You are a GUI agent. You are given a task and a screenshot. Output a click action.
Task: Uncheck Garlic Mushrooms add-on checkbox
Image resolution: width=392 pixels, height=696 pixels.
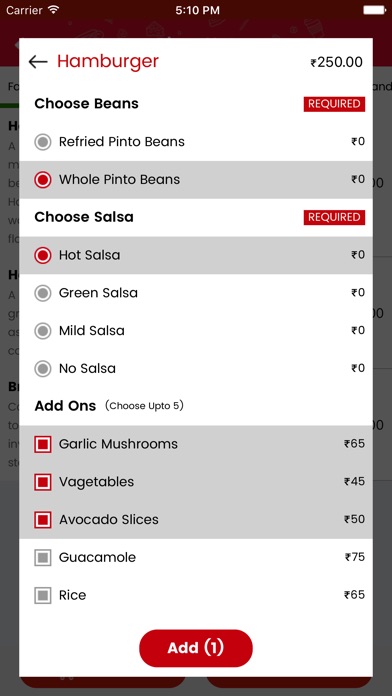tap(43, 444)
